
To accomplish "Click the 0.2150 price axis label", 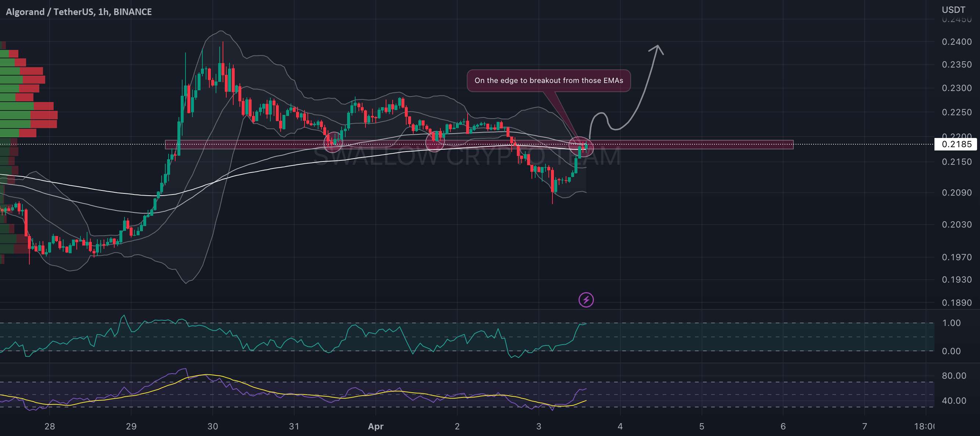I will pyautogui.click(x=956, y=162).
